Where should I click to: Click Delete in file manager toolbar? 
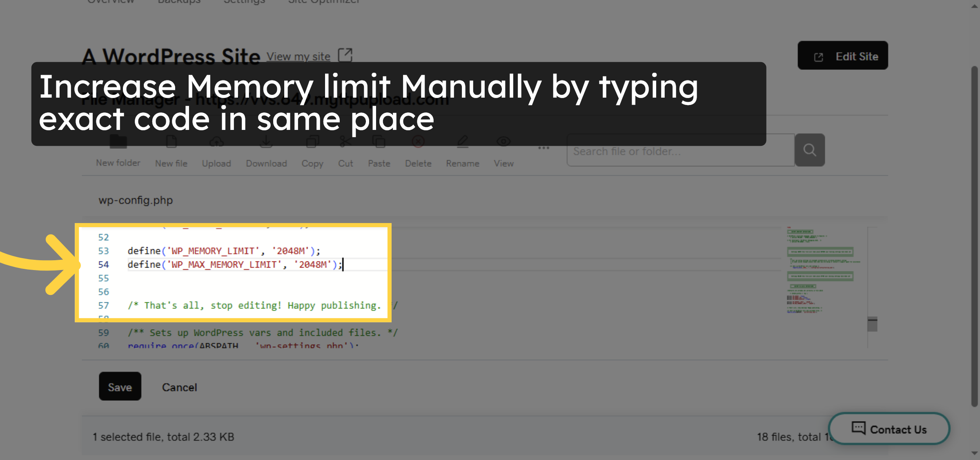pos(418,163)
